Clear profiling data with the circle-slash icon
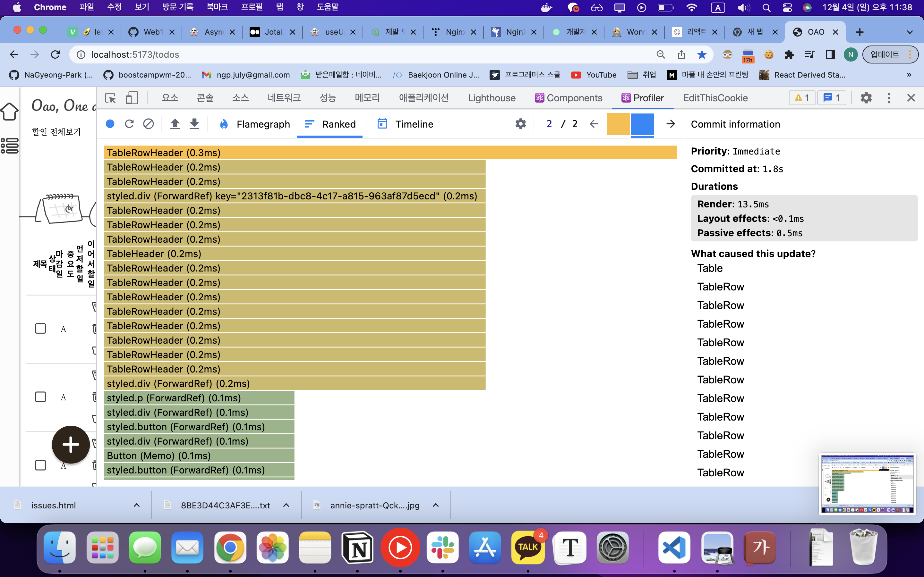 (149, 124)
